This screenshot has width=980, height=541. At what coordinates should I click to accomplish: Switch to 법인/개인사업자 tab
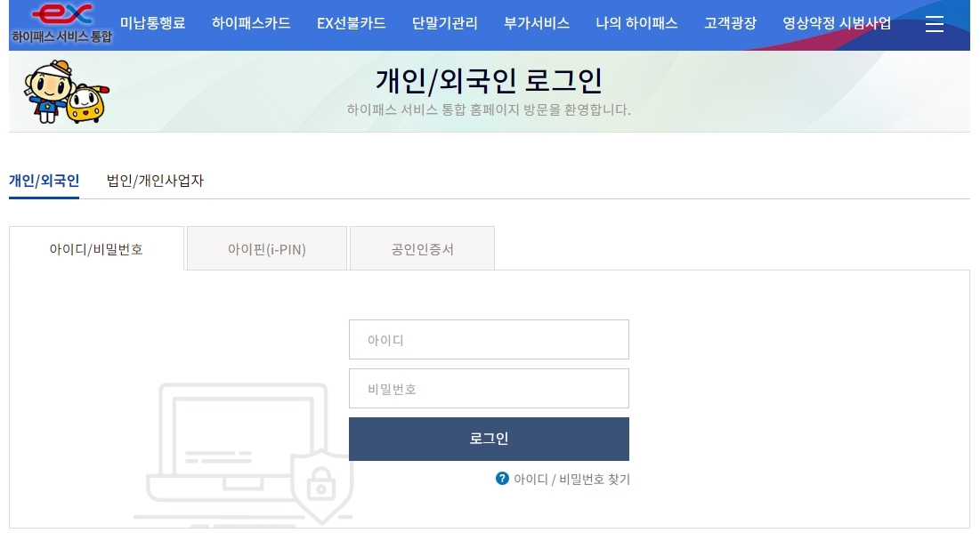point(155,181)
